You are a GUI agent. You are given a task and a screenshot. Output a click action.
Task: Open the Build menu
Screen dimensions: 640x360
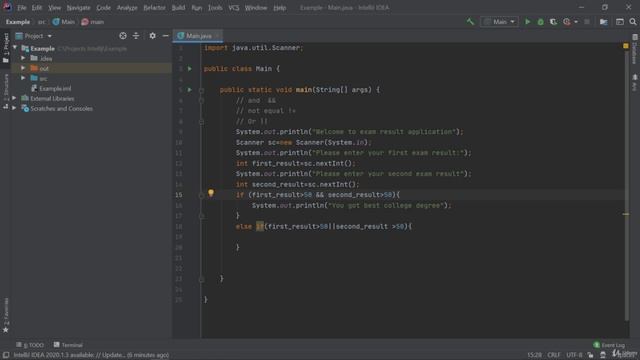pyautogui.click(x=178, y=7)
